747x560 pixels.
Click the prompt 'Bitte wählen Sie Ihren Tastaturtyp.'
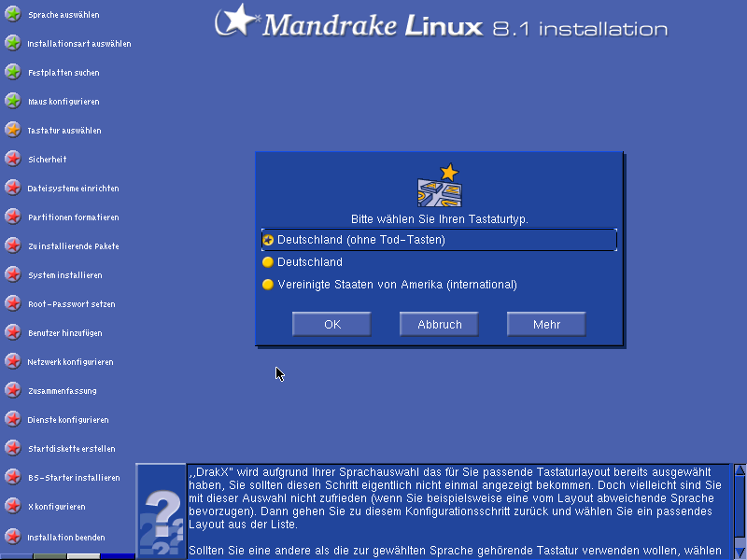point(440,219)
